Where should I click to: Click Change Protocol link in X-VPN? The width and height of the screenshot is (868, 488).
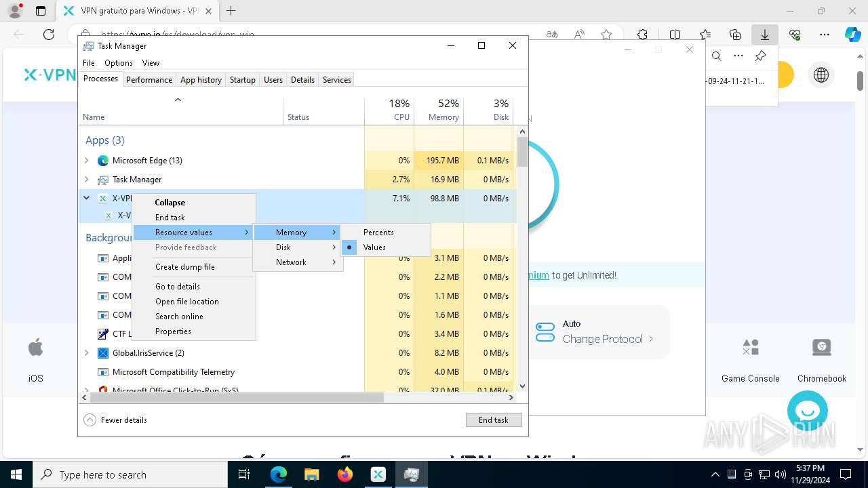click(x=608, y=339)
